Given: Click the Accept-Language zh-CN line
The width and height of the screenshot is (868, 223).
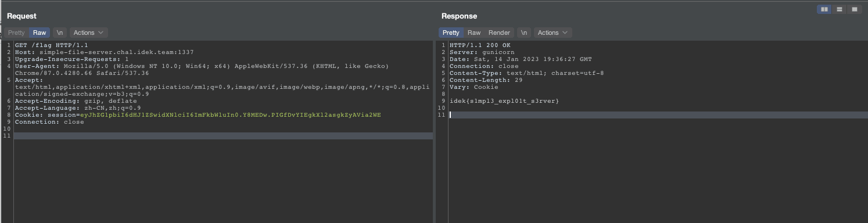Looking at the screenshot, I should [77, 108].
